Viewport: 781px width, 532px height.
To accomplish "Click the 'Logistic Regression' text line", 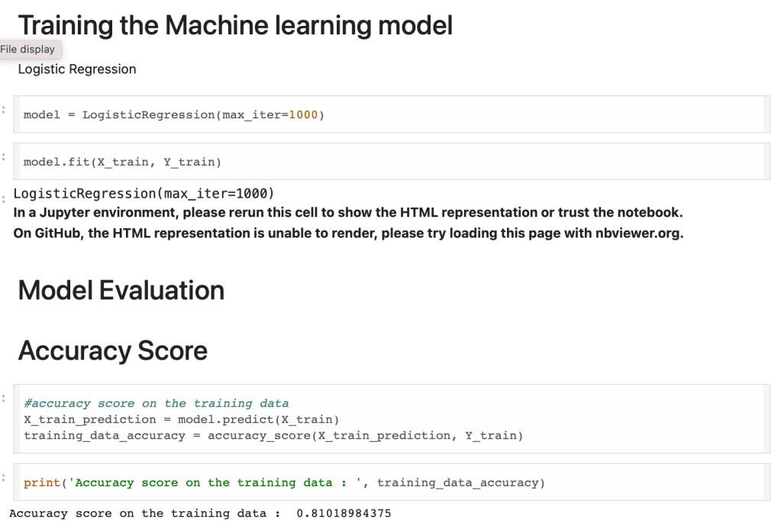I will [x=77, y=69].
